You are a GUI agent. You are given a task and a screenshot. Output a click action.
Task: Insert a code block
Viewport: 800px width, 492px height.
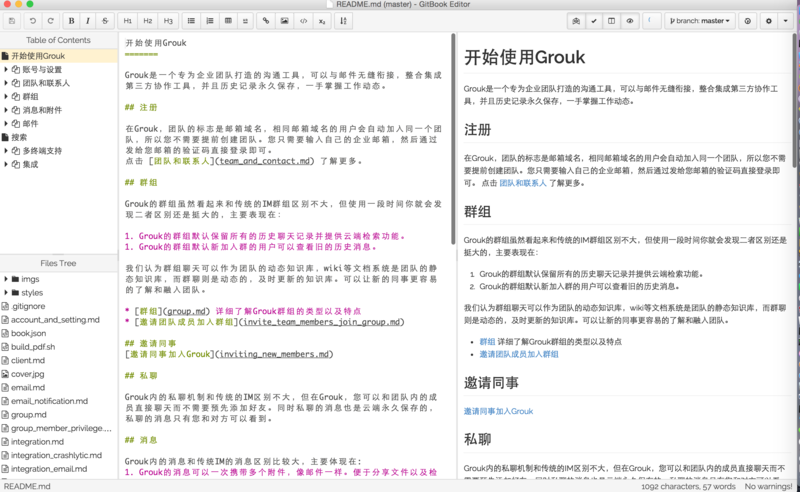(x=304, y=21)
